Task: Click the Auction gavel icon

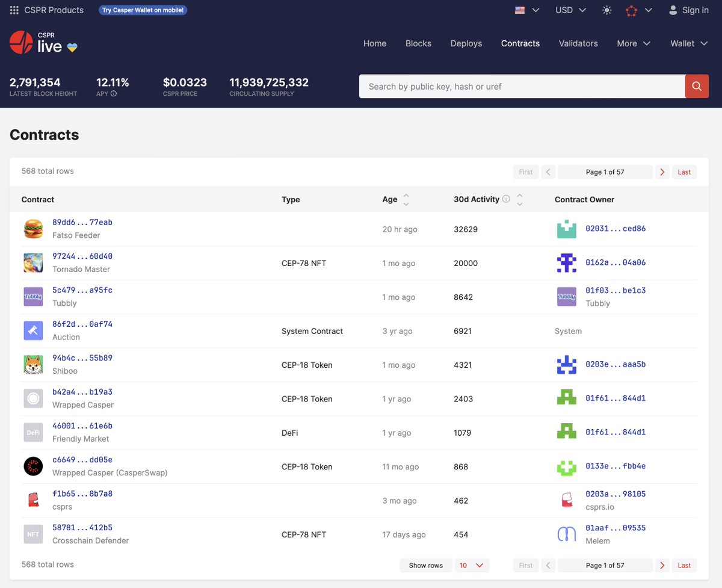Action: pos(33,330)
